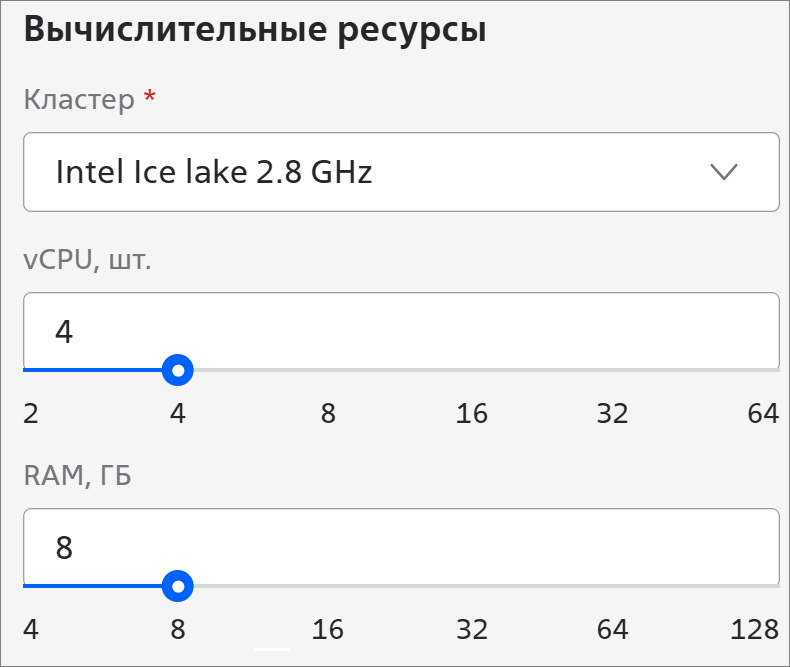This screenshot has width=790, height=667.
Task: Pick 32 on the RAM scale
Action: click(x=472, y=629)
